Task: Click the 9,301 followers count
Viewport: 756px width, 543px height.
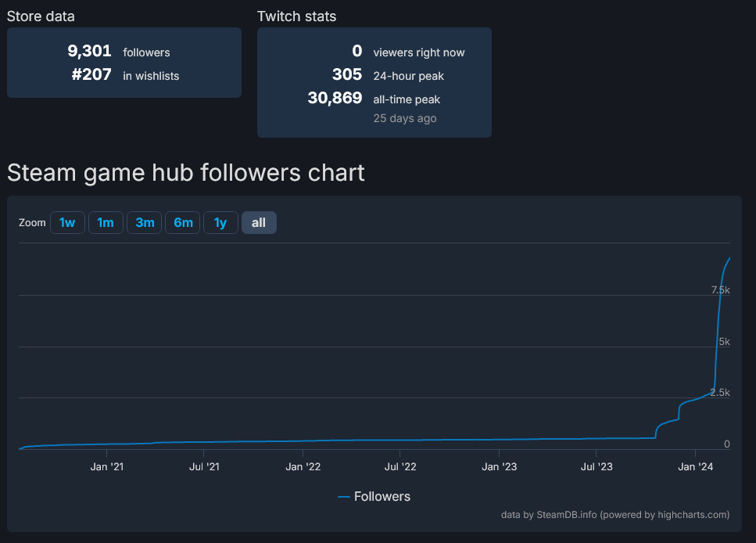Action: (90, 52)
